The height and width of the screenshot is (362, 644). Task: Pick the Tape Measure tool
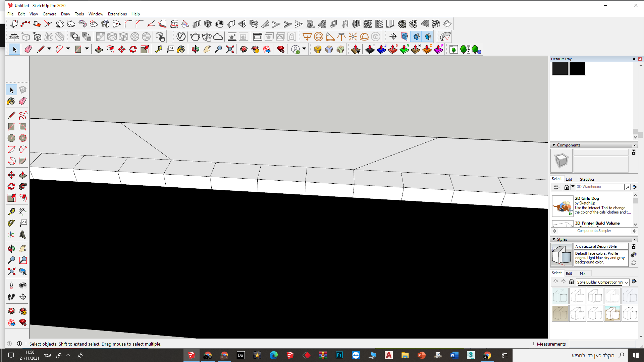click(11, 212)
